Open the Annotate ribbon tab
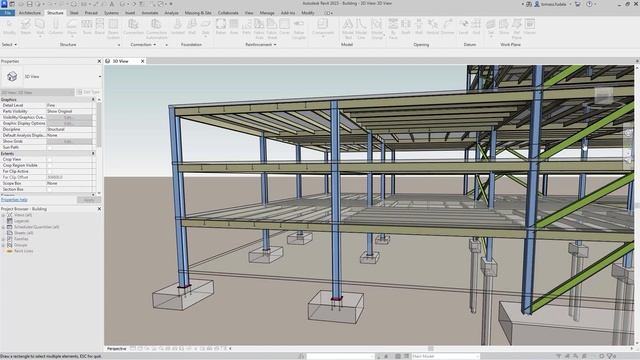The image size is (640, 360). pyautogui.click(x=150, y=13)
